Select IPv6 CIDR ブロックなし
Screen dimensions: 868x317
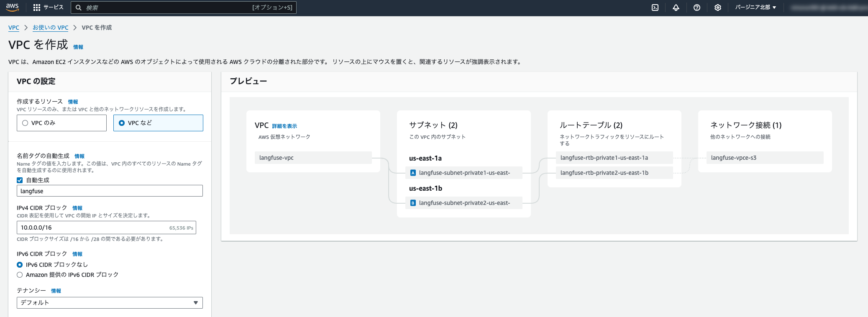coord(20,265)
